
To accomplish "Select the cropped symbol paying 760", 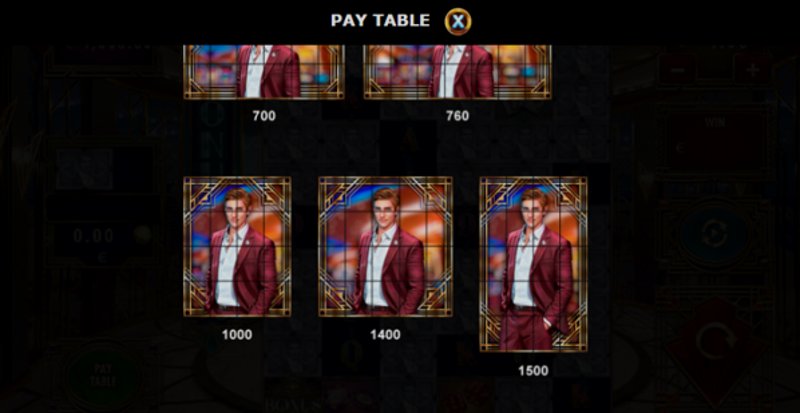I will [x=457, y=72].
